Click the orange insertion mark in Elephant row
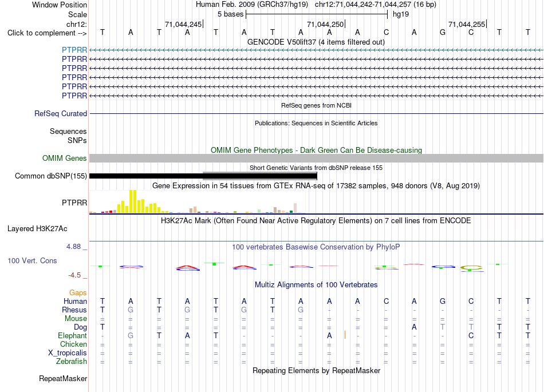This screenshot has width=544, height=392. 345,335
